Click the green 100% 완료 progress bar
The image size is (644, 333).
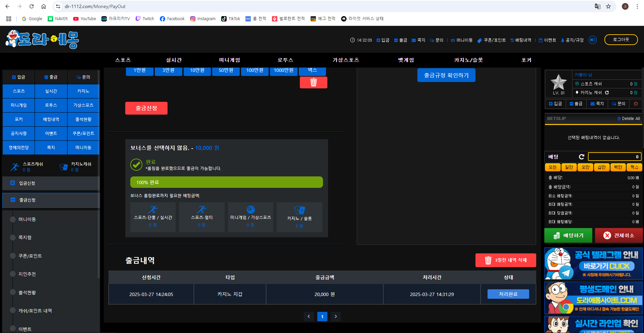click(x=226, y=182)
